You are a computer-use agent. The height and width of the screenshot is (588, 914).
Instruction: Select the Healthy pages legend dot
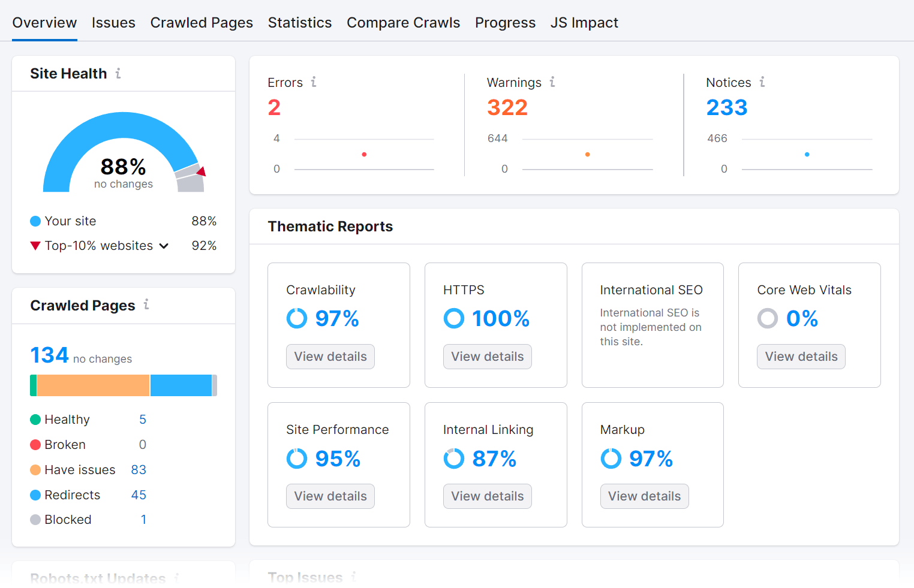(x=35, y=420)
